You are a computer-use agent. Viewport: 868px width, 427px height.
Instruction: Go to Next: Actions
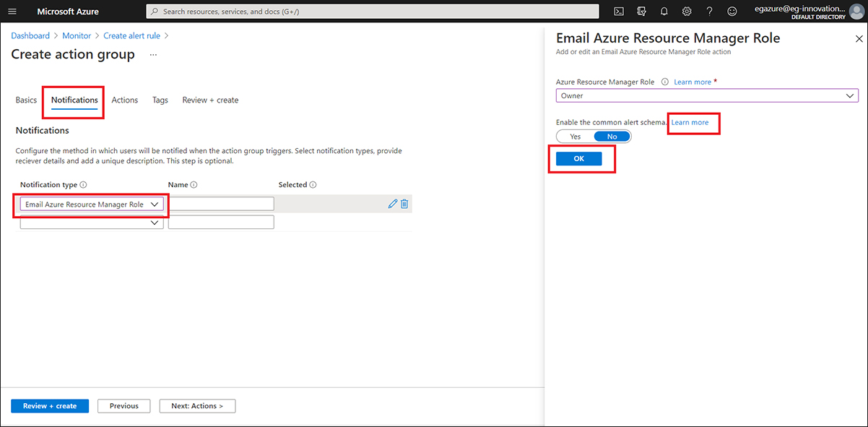pos(197,406)
